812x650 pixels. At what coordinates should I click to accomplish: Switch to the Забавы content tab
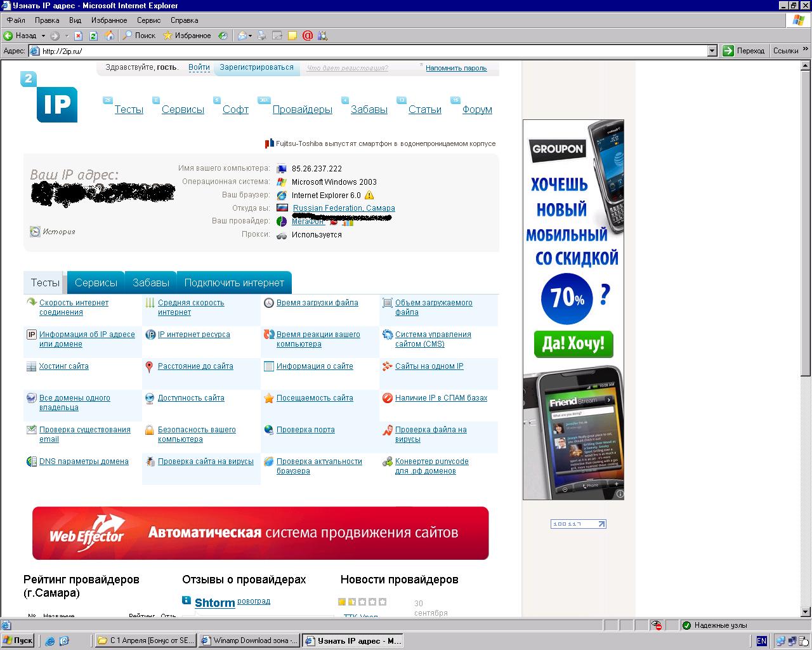(x=150, y=282)
